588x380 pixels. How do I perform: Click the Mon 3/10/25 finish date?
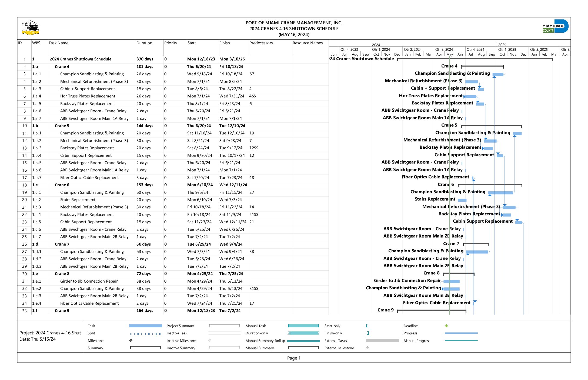232,59
